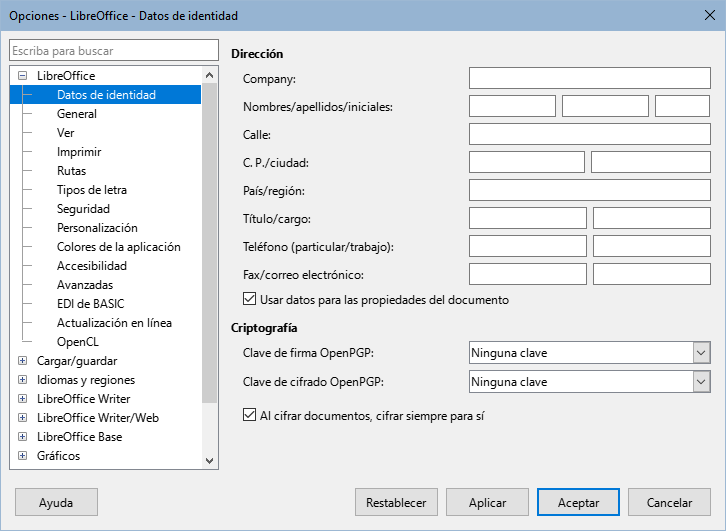The image size is (726, 531).
Task: Click the first name (Nombres) field
Action: point(512,106)
